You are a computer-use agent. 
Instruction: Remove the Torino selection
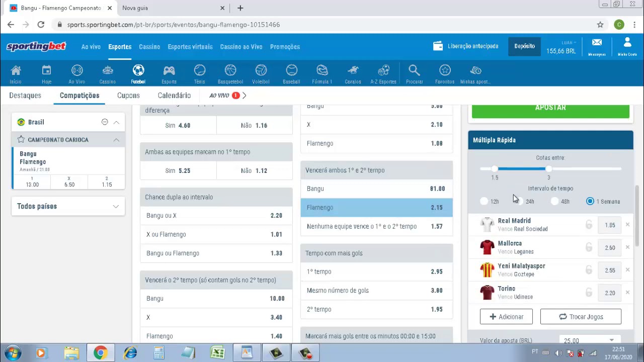point(627,293)
